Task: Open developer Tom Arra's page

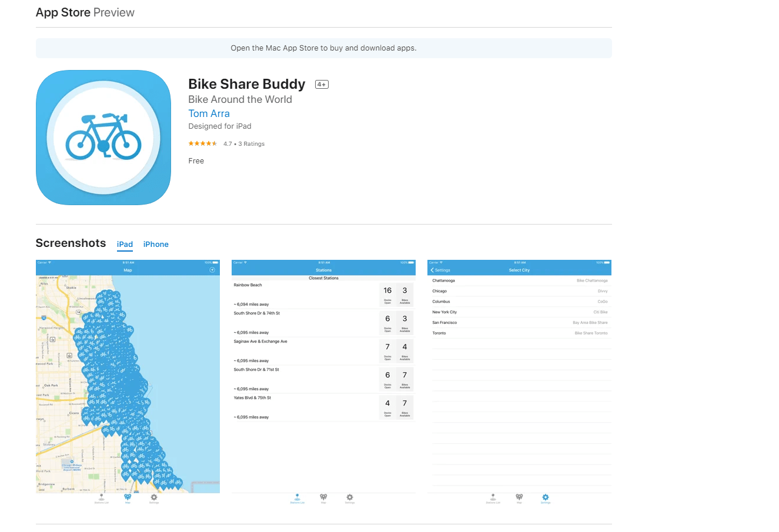Action: [209, 113]
